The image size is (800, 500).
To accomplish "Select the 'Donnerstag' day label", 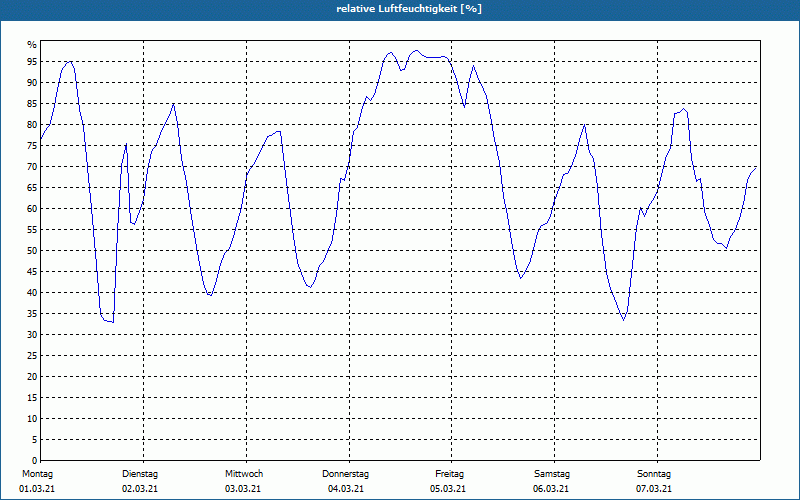I will [x=345, y=474].
